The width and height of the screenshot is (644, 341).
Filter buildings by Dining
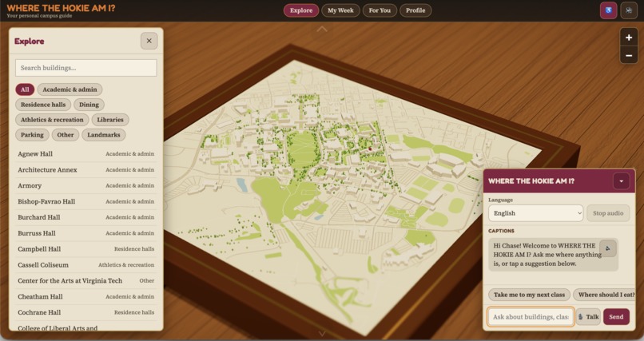[x=89, y=105]
